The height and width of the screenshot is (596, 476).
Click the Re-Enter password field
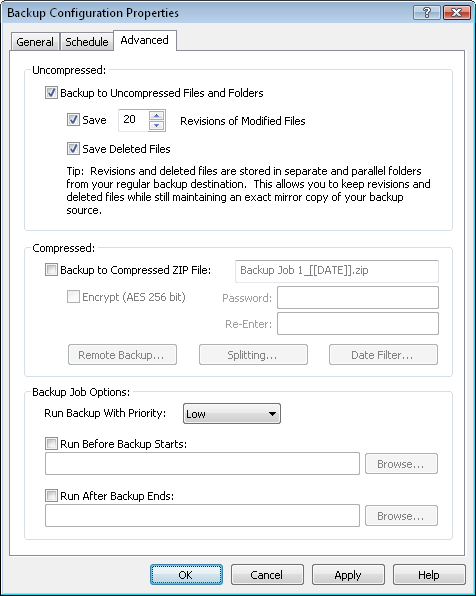point(358,323)
